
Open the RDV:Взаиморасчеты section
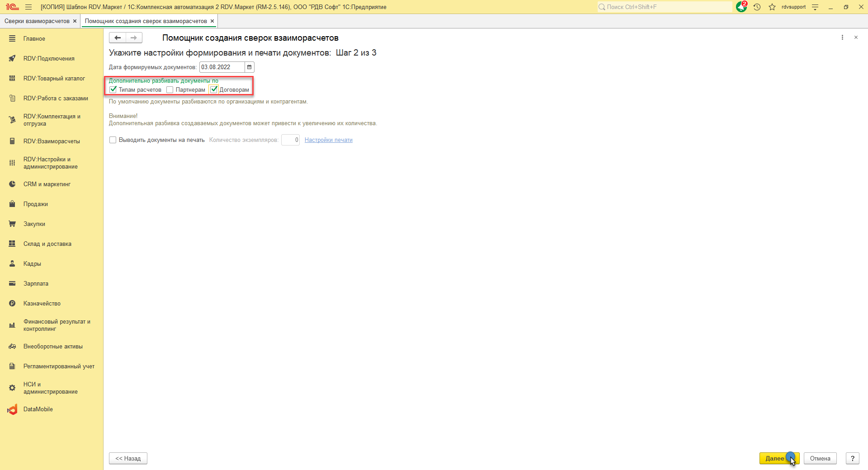point(52,141)
